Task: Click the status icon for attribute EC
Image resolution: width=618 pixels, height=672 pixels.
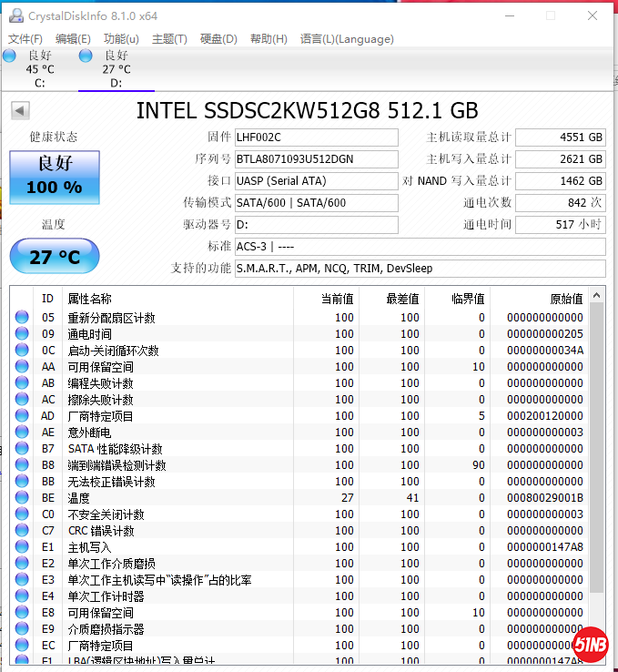Action: tap(22, 645)
